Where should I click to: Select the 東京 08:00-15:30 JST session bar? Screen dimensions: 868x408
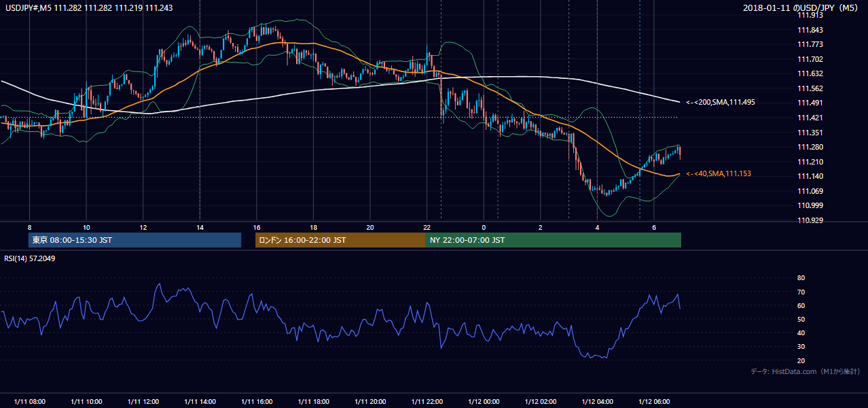tap(134, 240)
